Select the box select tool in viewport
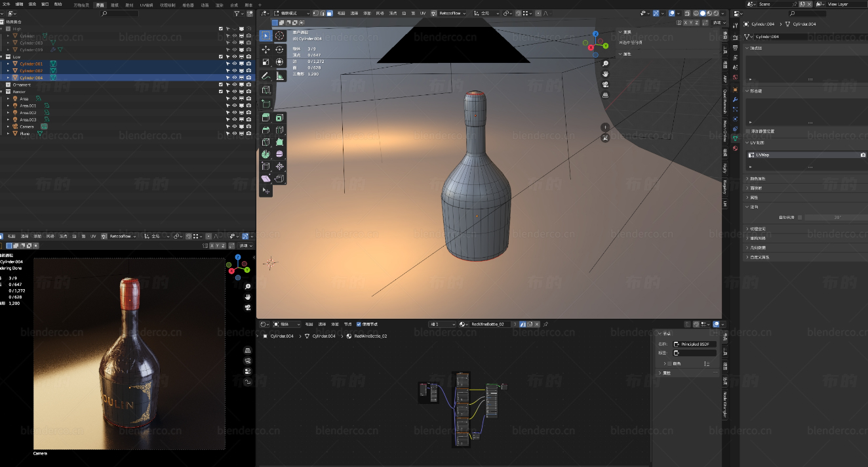Screen dimensions: 868x467 [x=266, y=35]
